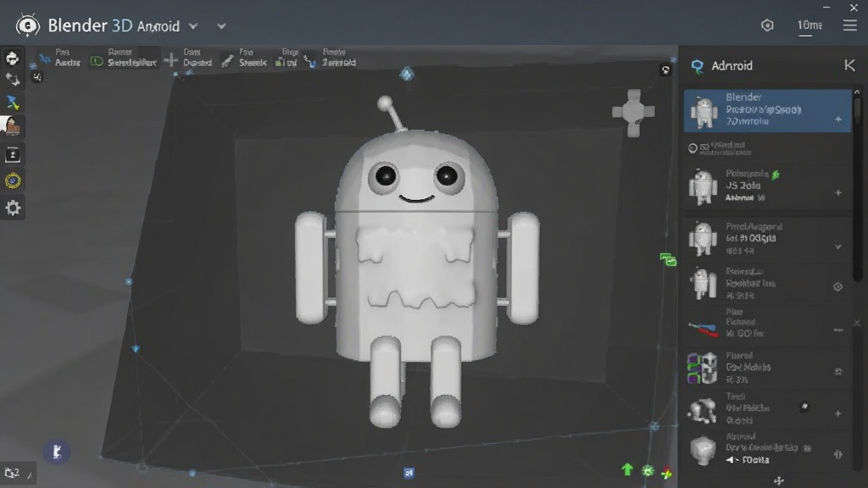Click the small blue square at viewport bottom center
The width and height of the screenshot is (868, 488).
point(409,473)
